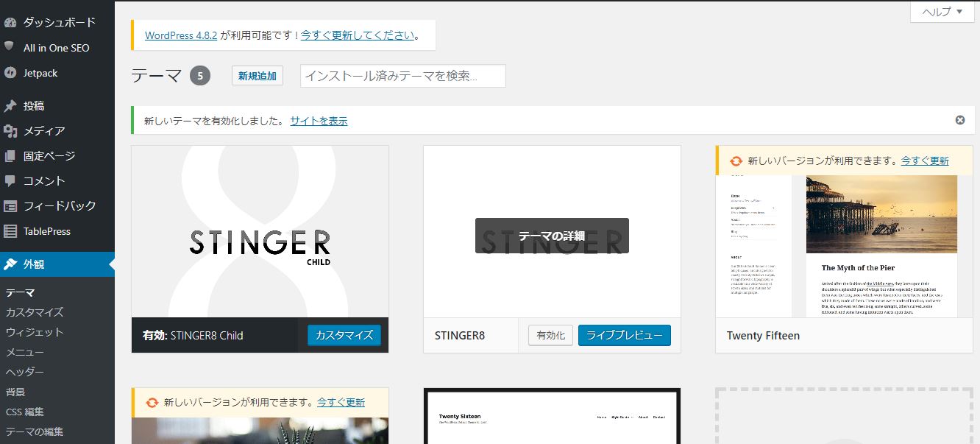This screenshot has width=980, height=444.
Task: Click the dashed add new theme box
Action: click(x=844, y=416)
